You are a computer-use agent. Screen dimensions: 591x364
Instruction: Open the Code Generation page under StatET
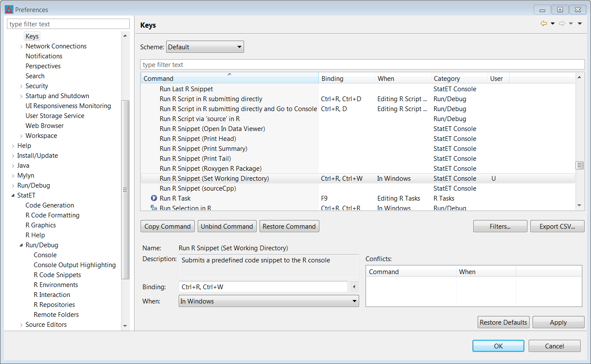coord(50,205)
